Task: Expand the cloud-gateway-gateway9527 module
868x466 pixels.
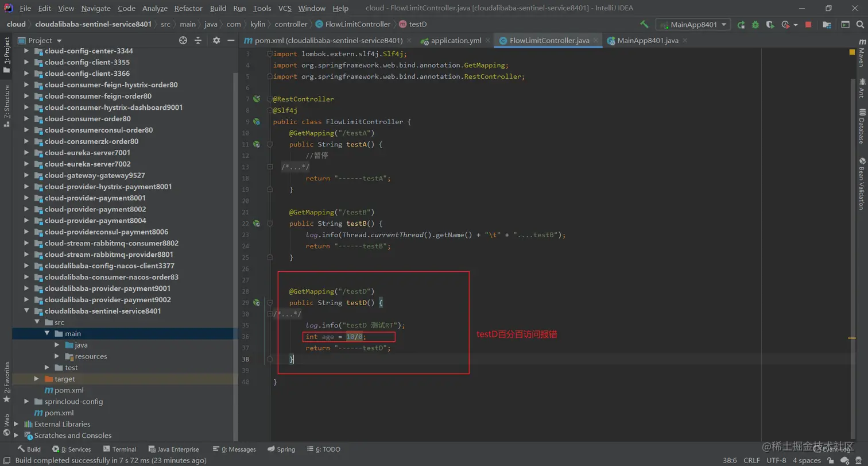Action: point(27,175)
